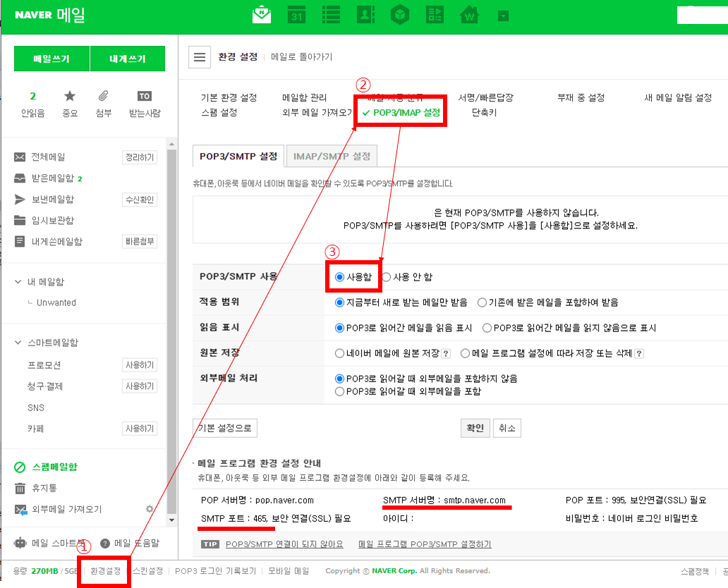
Task: Select POP3로 읽어갈 때 외부메일을 포함하지 않음
Action: [x=339, y=379]
